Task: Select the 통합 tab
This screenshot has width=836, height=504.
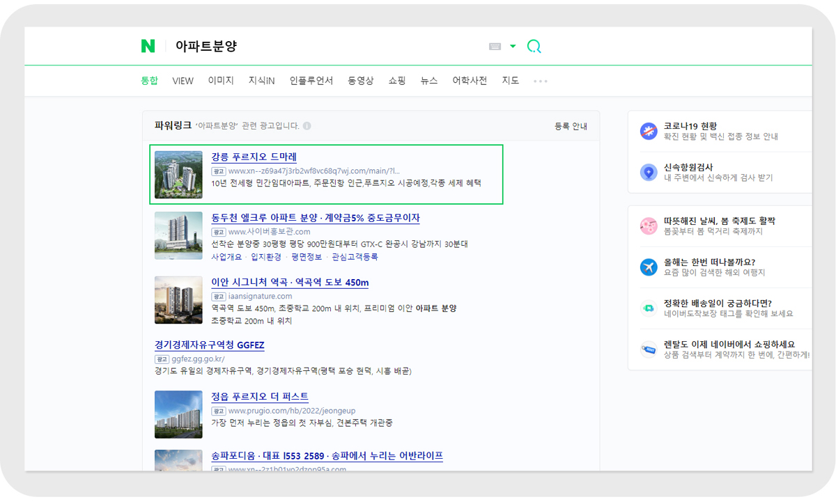Action: click(149, 81)
